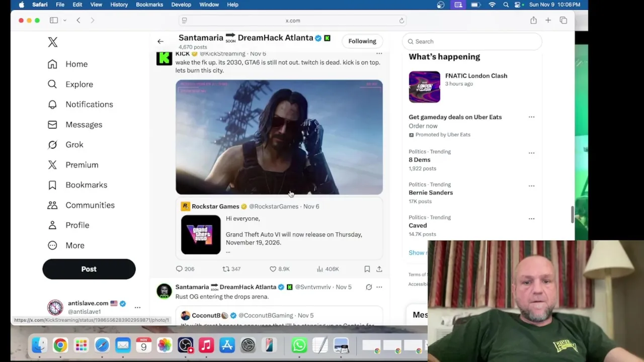Open account menu next to antislave.com
Screen dimensions: 644x362
(x=137, y=307)
